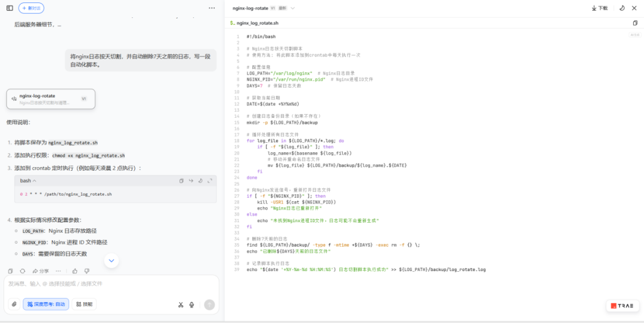
Task: Click the TRAE badge
Action: [x=622, y=306]
